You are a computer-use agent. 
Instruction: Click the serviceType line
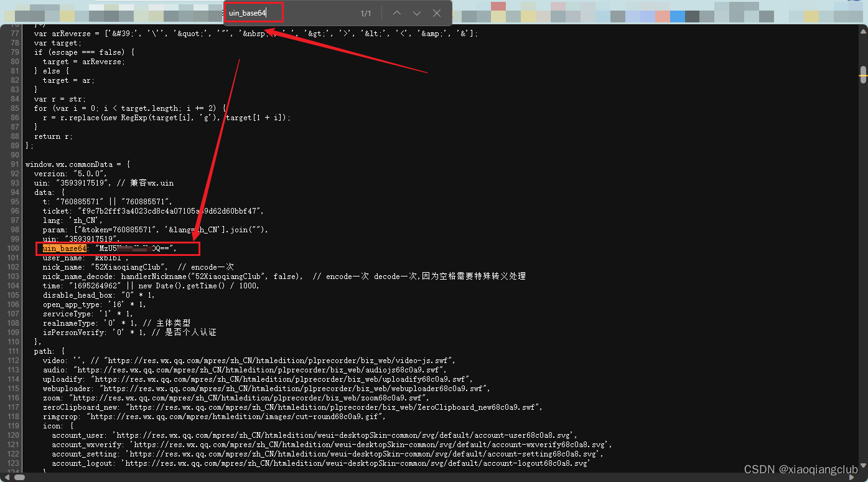coord(88,314)
